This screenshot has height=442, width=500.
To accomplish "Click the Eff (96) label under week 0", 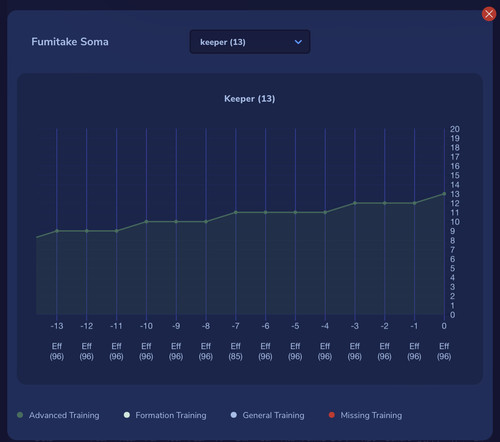I will 444,351.
